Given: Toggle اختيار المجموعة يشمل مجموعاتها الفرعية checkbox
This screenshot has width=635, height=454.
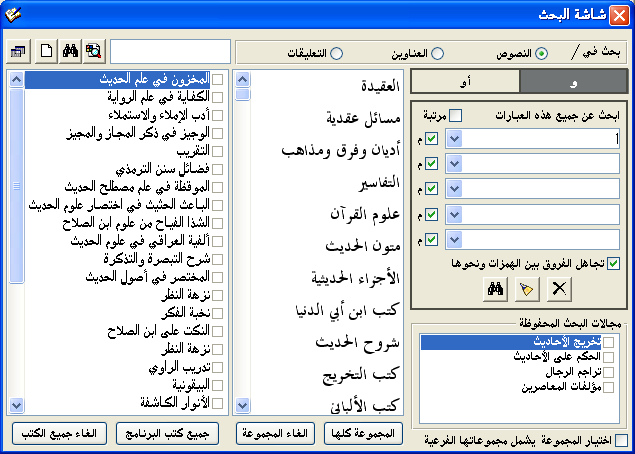Looking at the screenshot, I should pyautogui.click(x=621, y=440).
